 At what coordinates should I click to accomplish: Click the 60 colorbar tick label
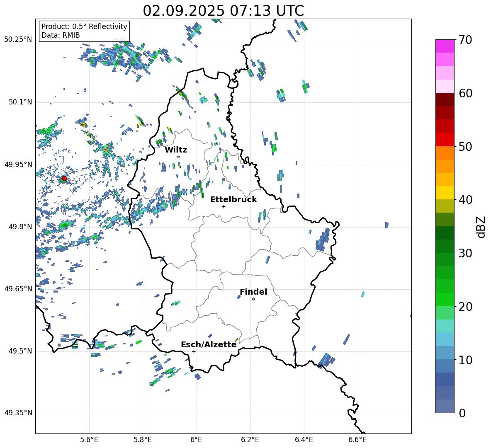[x=465, y=93]
